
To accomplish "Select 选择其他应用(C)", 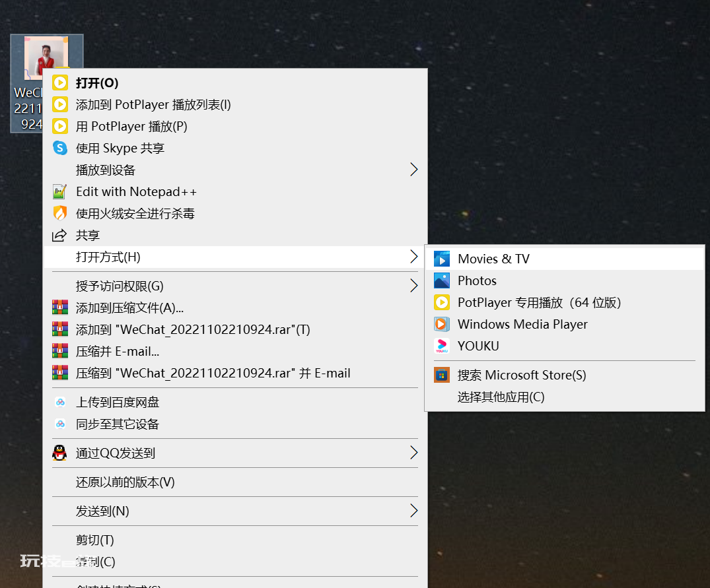I will click(x=565, y=397).
